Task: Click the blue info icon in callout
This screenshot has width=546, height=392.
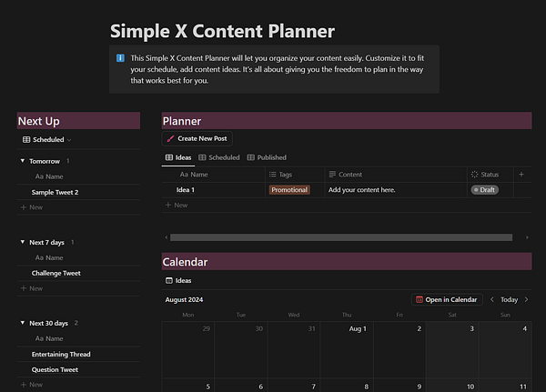Action: pyautogui.click(x=121, y=58)
